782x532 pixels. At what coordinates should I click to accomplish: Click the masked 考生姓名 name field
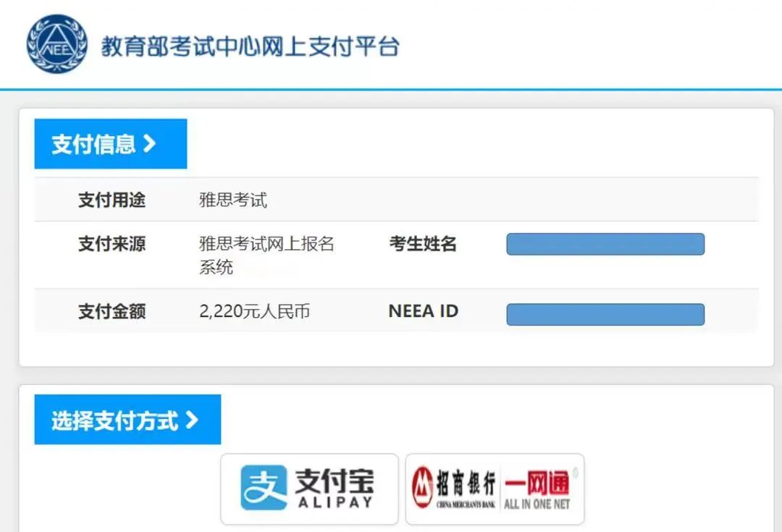pyautogui.click(x=605, y=244)
